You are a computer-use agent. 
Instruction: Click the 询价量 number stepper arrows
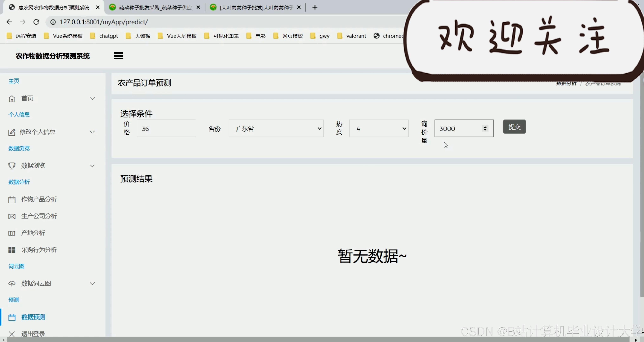pyautogui.click(x=485, y=128)
